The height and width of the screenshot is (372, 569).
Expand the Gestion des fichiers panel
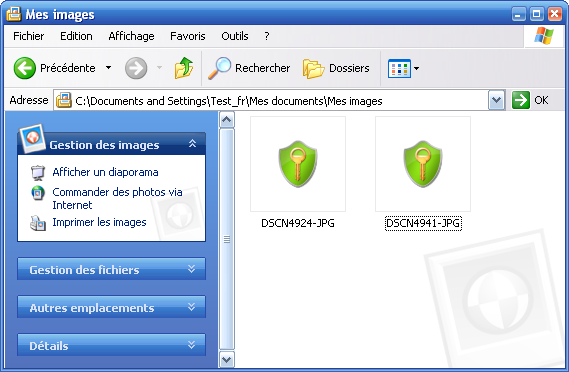pos(192,269)
